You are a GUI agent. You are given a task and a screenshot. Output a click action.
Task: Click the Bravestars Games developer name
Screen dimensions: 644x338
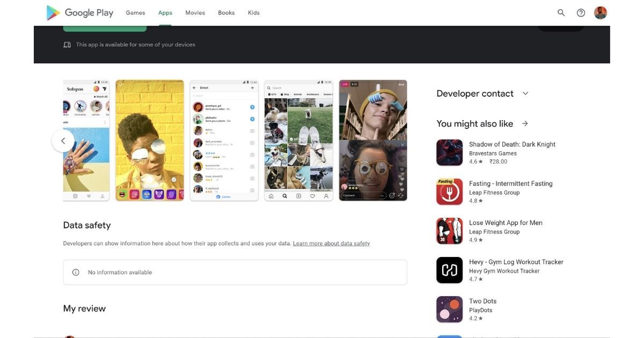(493, 153)
